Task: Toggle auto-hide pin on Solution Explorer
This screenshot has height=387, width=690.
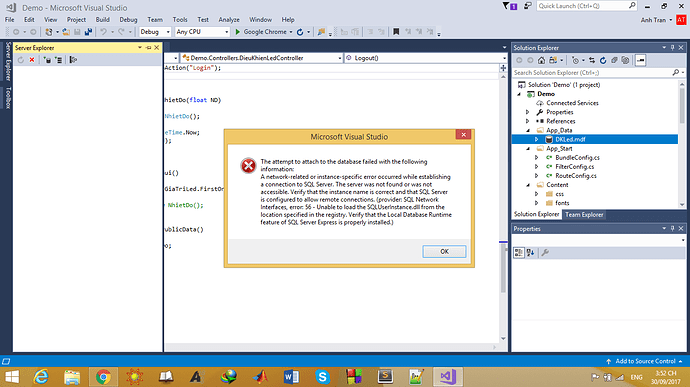Action: coord(672,48)
